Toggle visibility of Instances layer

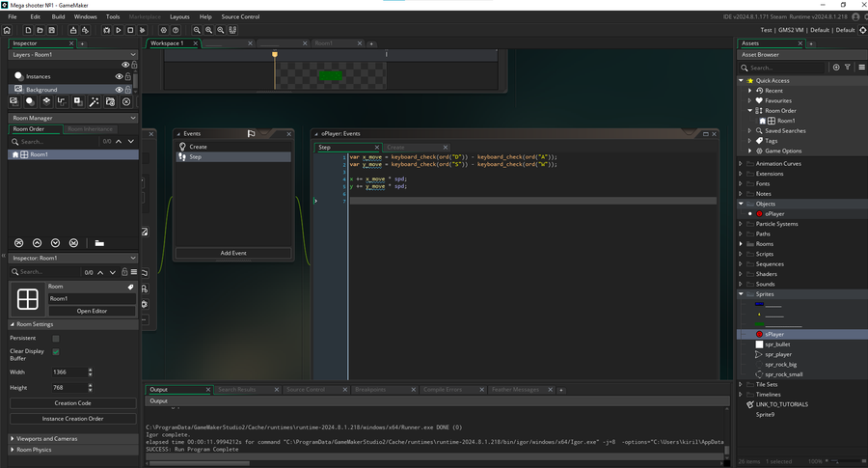coord(119,76)
